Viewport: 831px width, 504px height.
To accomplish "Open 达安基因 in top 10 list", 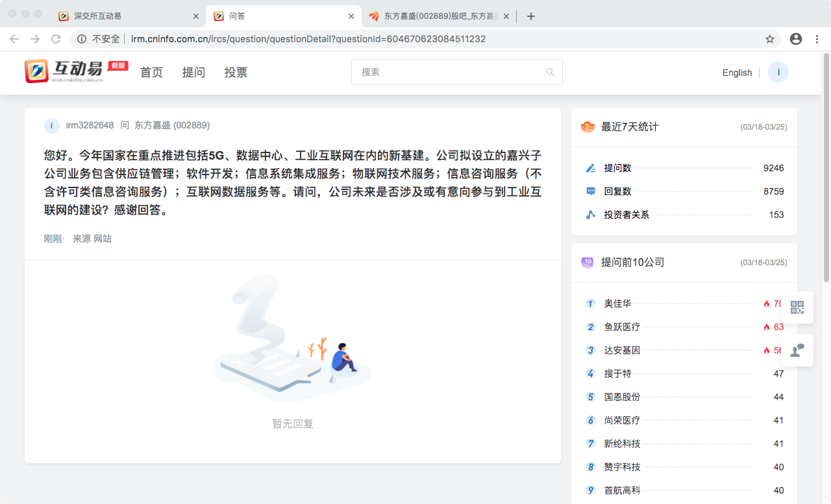I will [x=623, y=350].
